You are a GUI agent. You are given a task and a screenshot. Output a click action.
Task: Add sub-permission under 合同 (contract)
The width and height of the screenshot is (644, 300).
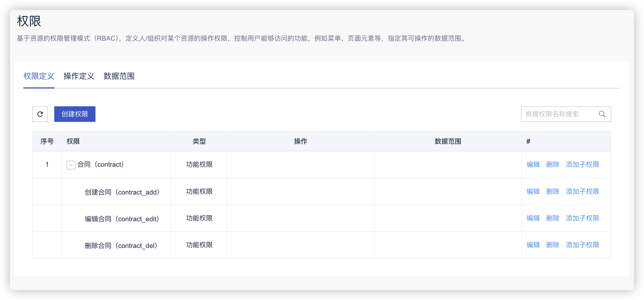[x=582, y=164]
